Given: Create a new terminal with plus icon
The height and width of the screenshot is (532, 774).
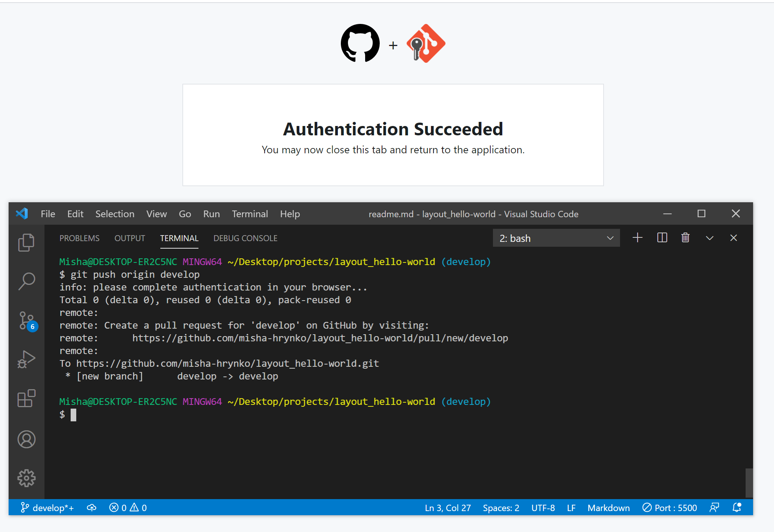Looking at the screenshot, I should 638,238.
